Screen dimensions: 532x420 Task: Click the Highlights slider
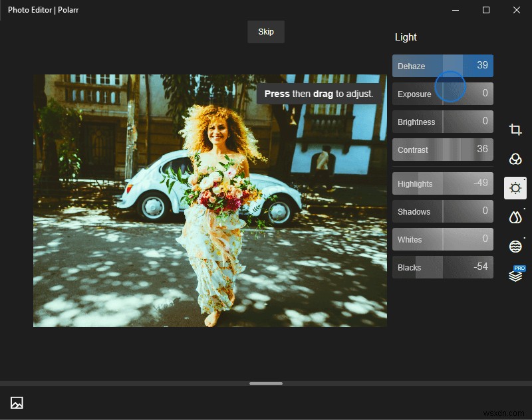pyautogui.click(x=442, y=183)
